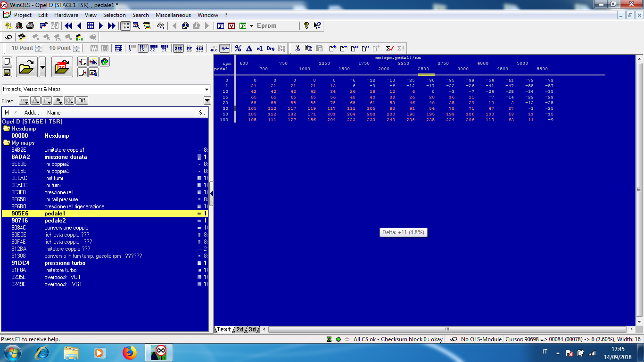Switch to the 2d tab

pyautogui.click(x=240, y=329)
